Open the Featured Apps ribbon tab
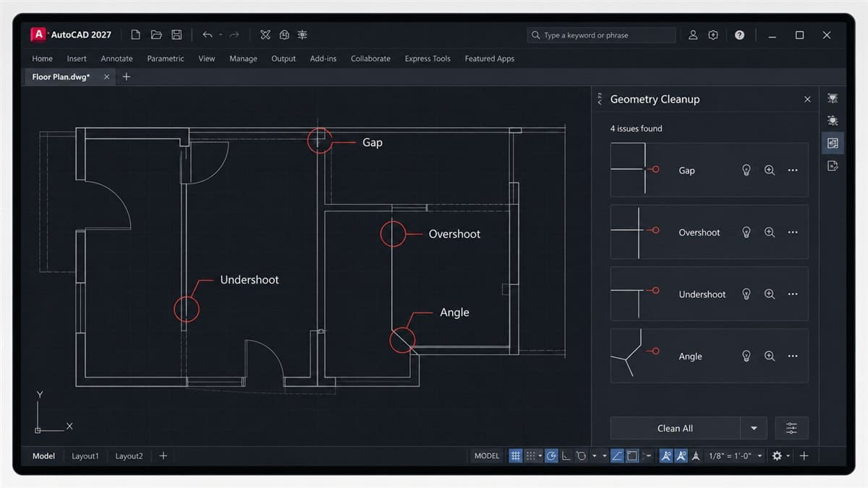Image resolution: width=868 pixels, height=488 pixels. 490,59
